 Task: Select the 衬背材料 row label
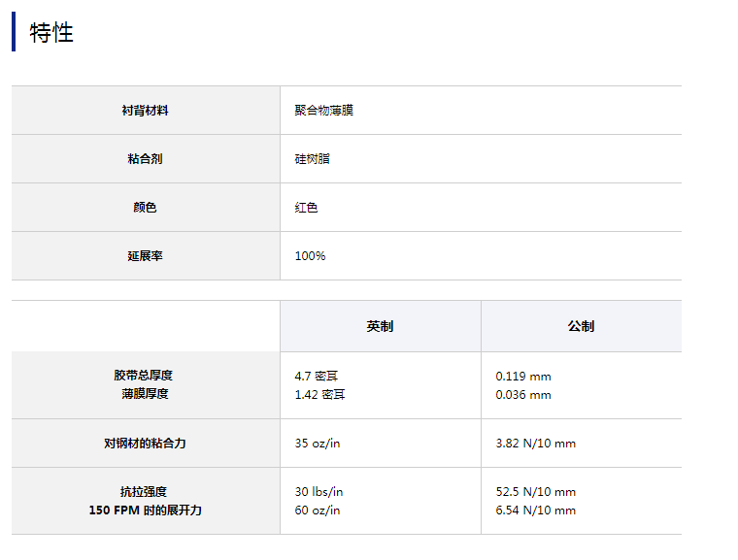coord(145,111)
